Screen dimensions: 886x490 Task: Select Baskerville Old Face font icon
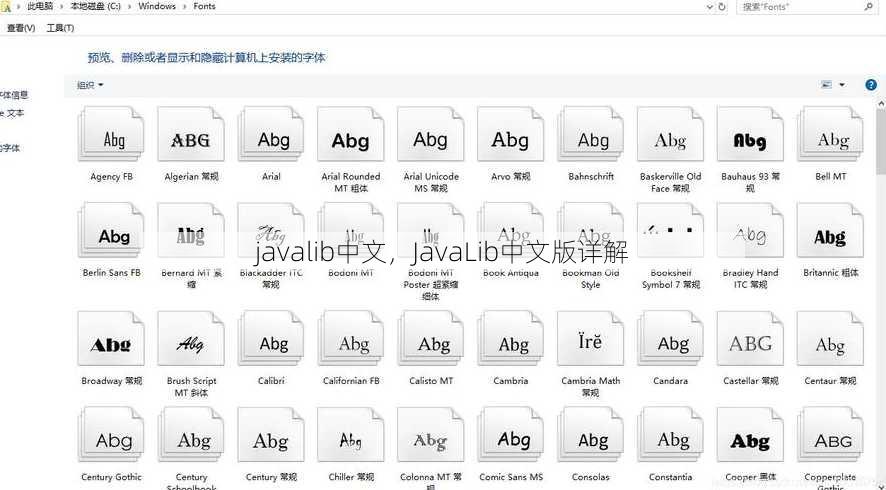(x=671, y=135)
